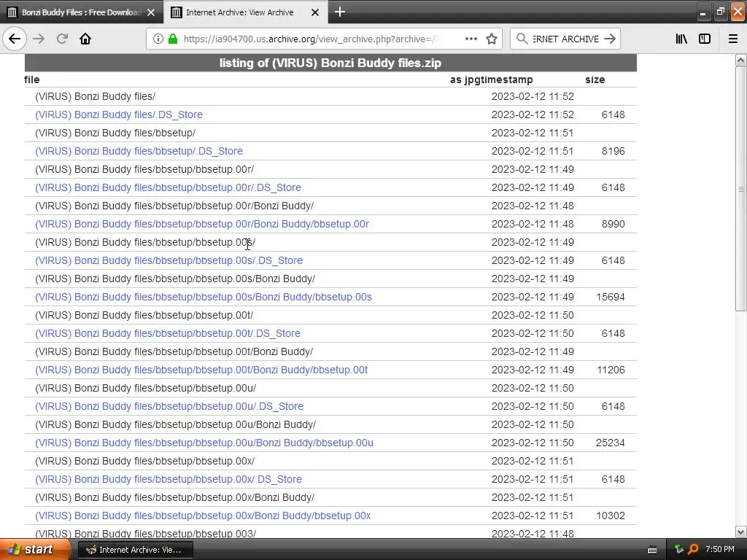Open a new tab with plus button
This screenshot has height=560, width=747.
[340, 12]
